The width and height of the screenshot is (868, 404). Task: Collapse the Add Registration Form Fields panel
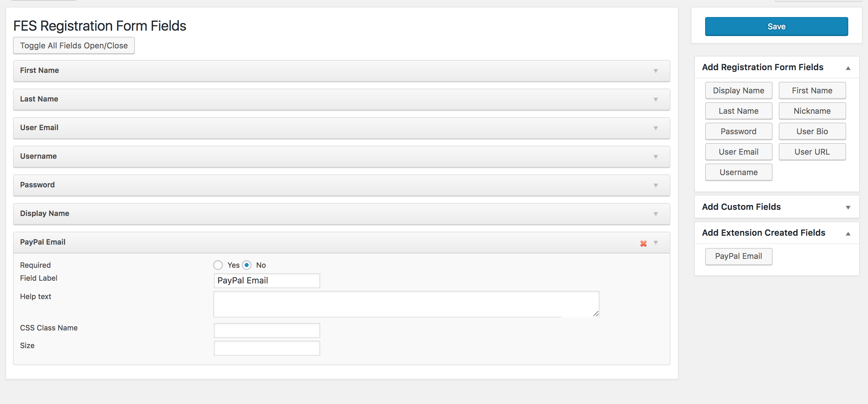click(848, 68)
